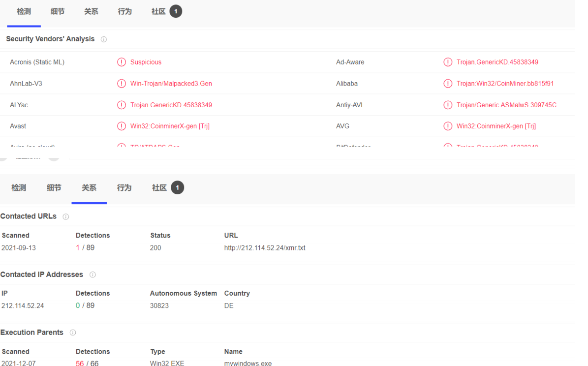Image resolution: width=588 pixels, height=366 pixels.
Task: Click the Contacted URLs heading
Action: [29, 216]
